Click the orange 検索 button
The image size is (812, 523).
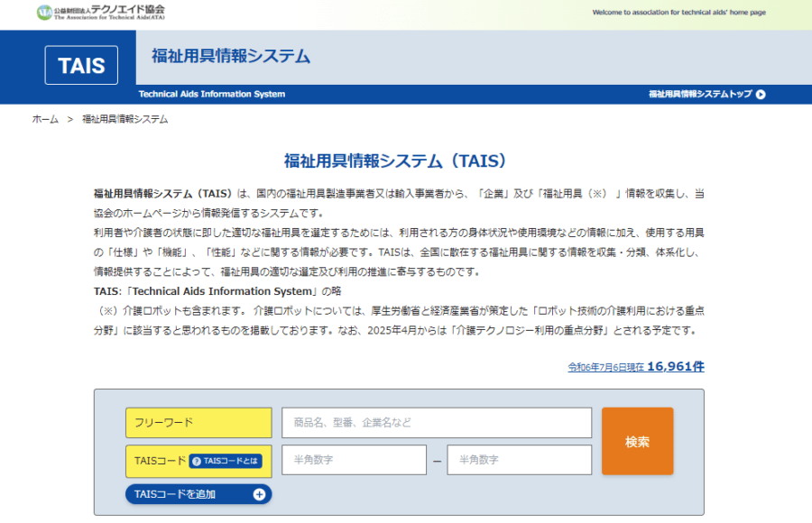(638, 441)
